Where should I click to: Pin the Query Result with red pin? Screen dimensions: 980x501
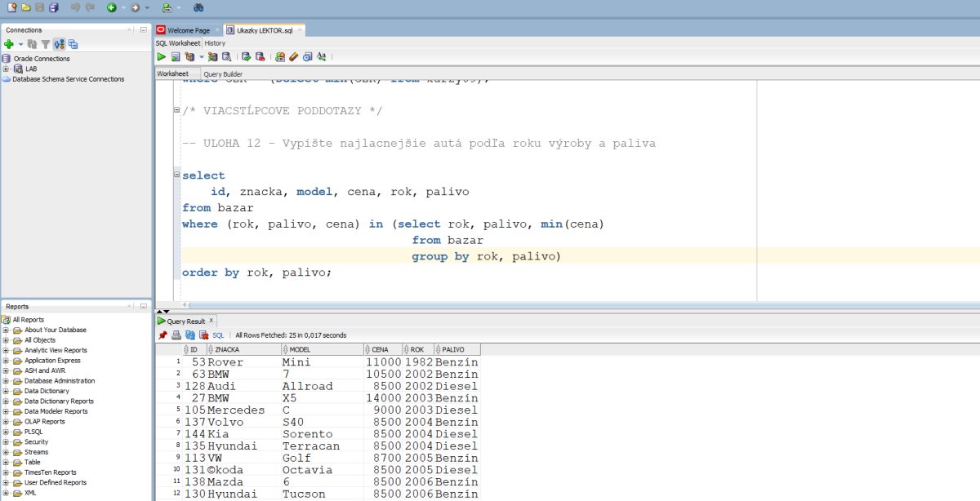click(x=163, y=335)
